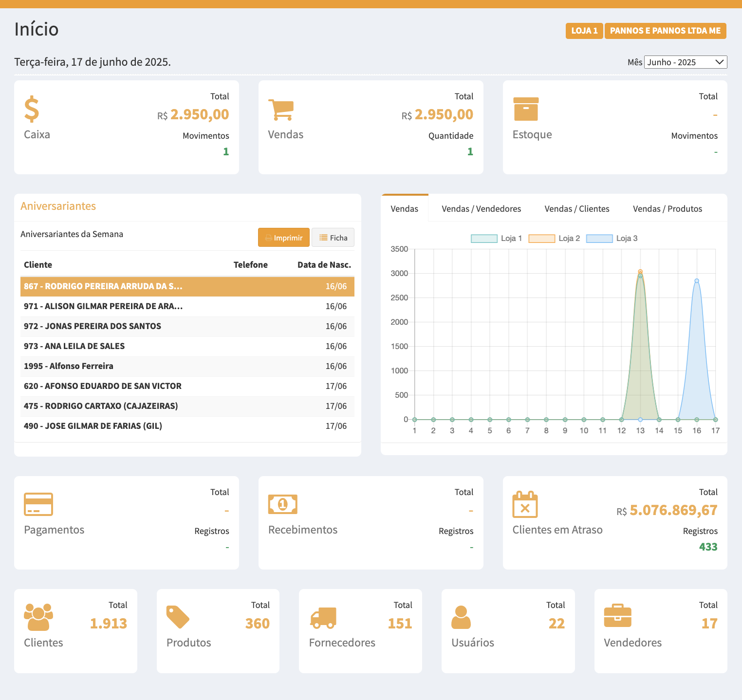Click the Vendedores briefcase icon

pos(617,616)
